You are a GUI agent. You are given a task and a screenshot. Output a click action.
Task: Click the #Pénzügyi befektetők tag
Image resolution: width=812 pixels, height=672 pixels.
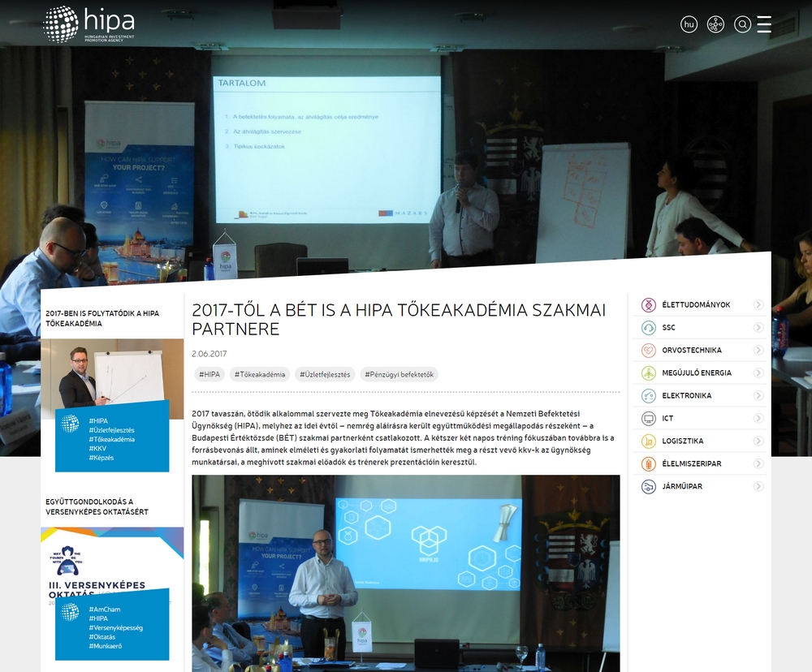(399, 374)
